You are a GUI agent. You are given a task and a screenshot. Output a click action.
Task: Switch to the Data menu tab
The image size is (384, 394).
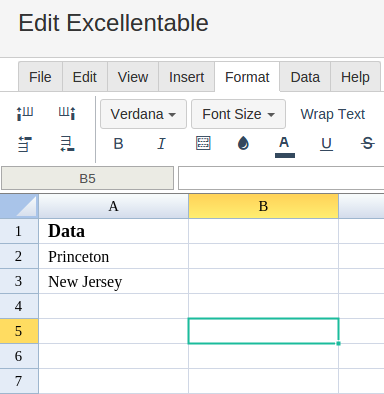[305, 77]
